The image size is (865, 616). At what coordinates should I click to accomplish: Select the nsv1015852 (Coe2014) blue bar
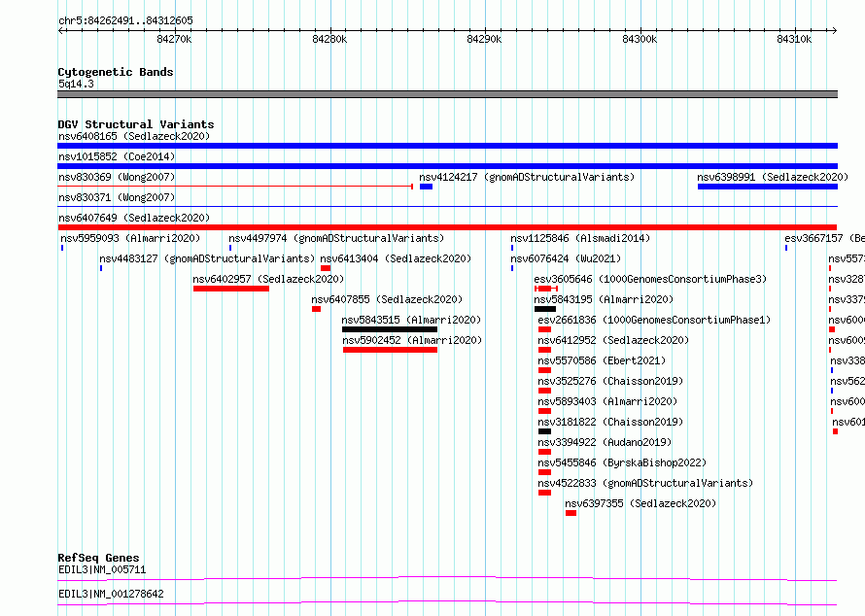(447, 166)
